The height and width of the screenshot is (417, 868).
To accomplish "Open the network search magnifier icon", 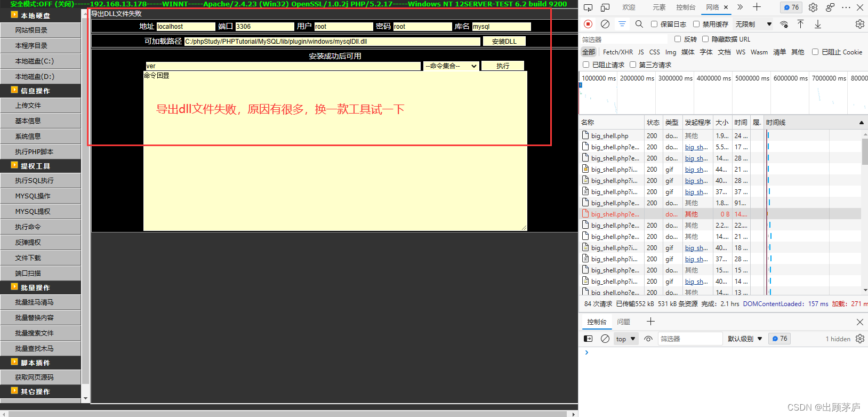I will pos(639,24).
